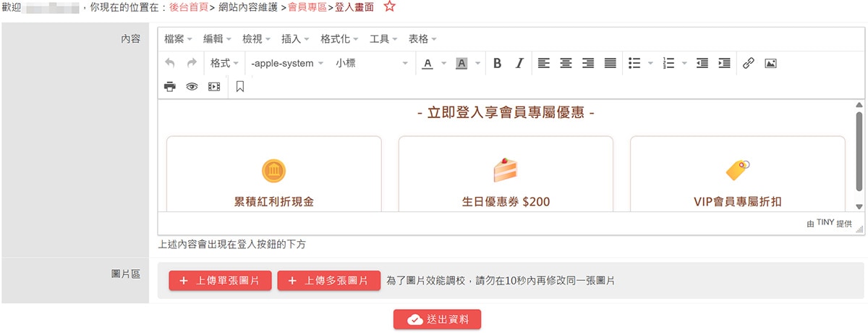Open the 工具 menu
Image resolution: width=868 pixels, height=333 pixels.
coord(383,39)
